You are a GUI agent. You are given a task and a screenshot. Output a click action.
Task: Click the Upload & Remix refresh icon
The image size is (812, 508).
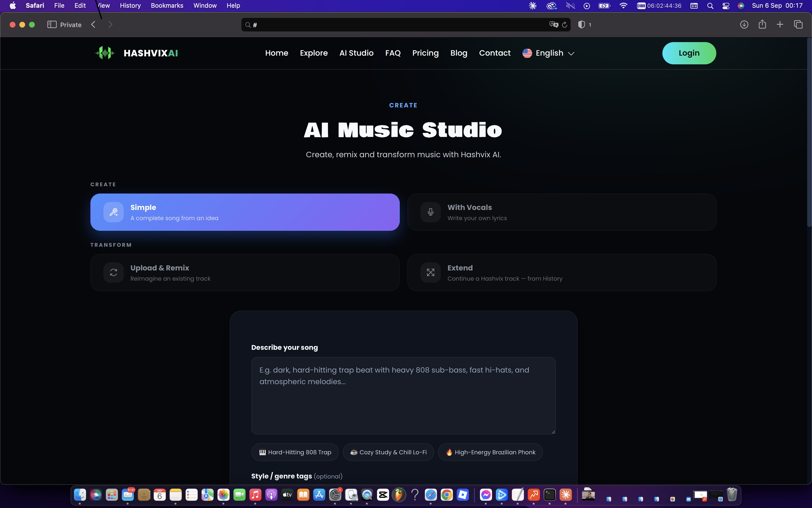113,272
